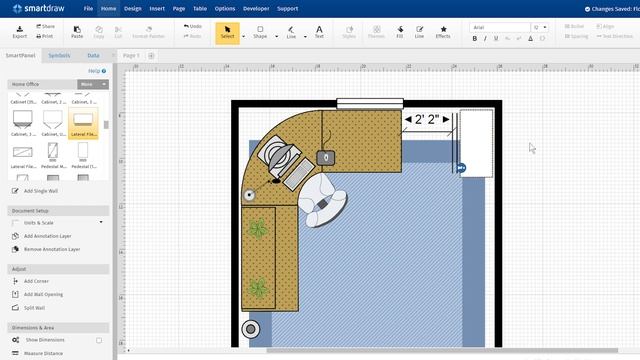Click the symbol library scrollbar thumb
This screenshot has height=360, width=640.
point(106,125)
